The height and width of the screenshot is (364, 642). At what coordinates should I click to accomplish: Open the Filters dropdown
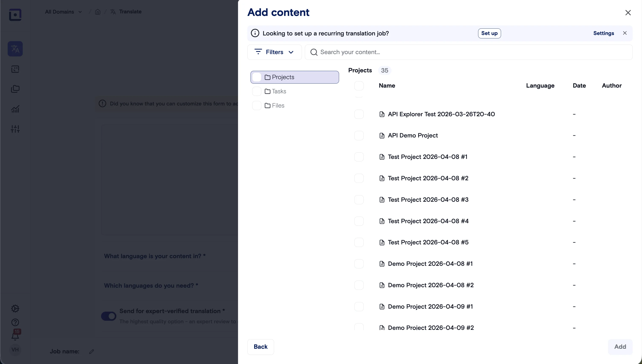(275, 52)
